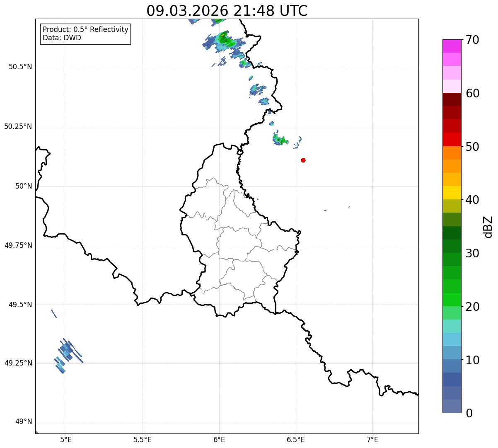498x448 pixels.
Task: Click the 49.75°N latitude label
Action: (x=18, y=245)
